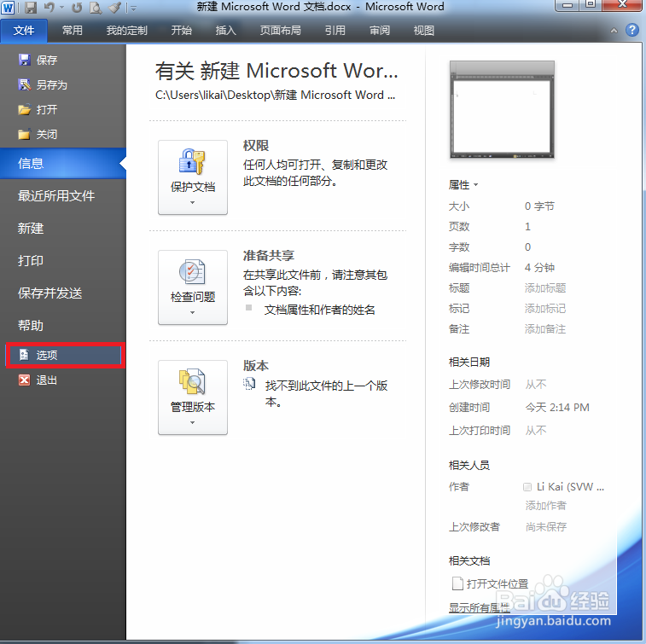Switch to the 常用 tab
The image size is (646, 644).
[72, 31]
